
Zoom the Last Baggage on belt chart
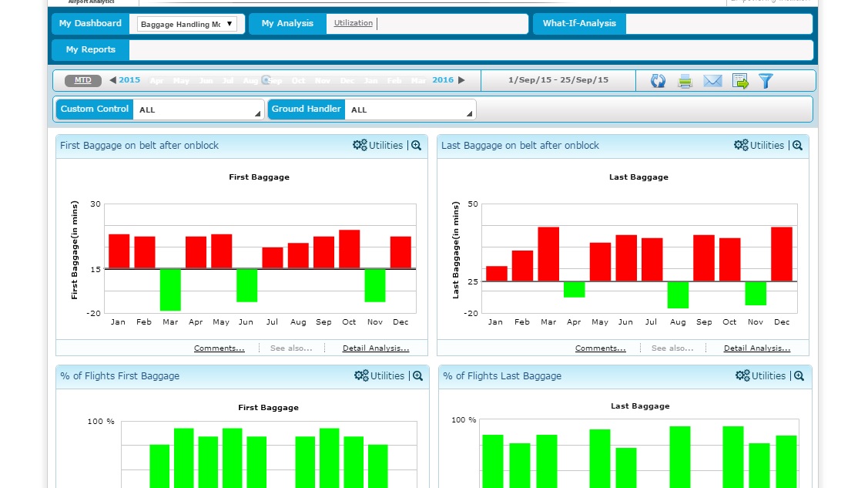(797, 145)
